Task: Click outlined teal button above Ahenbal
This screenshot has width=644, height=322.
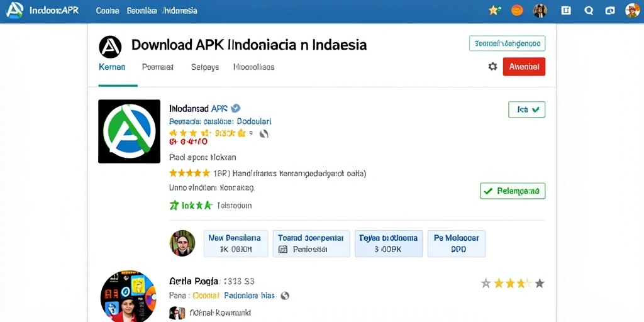Action: click(x=508, y=43)
